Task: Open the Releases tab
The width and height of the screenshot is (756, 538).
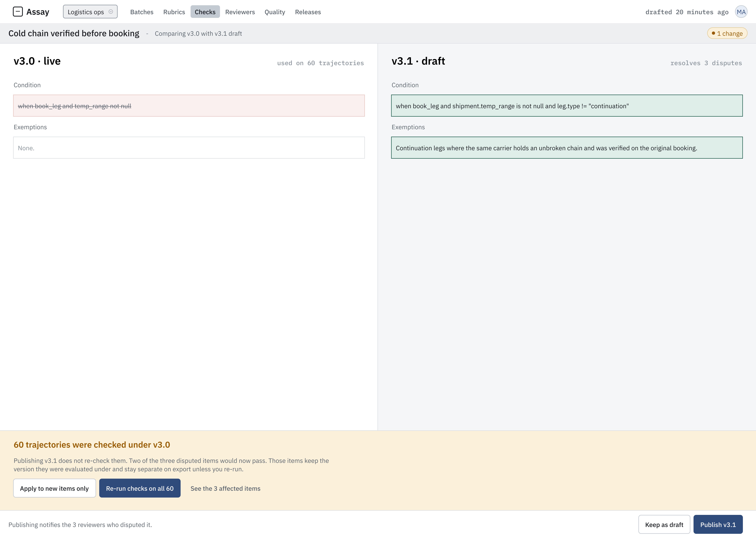Action: [x=308, y=12]
